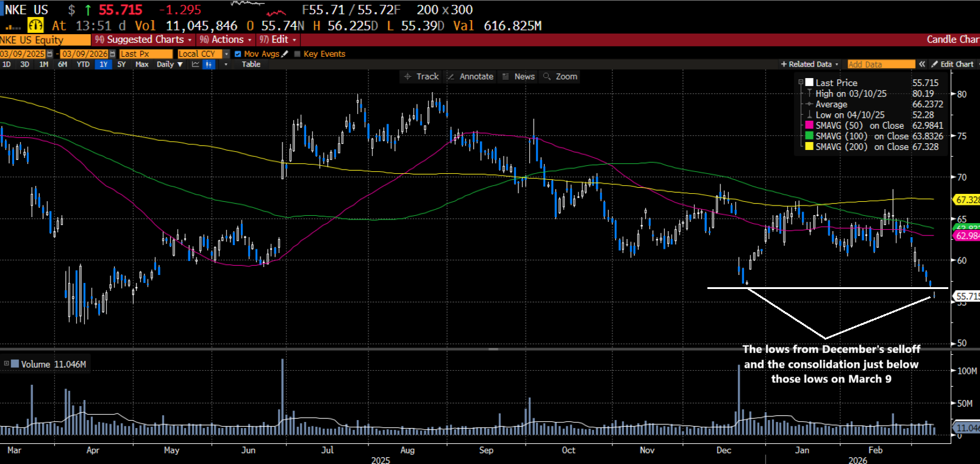Select the line chart type icon
Viewport: 980px width, 464px height.
pos(196,65)
